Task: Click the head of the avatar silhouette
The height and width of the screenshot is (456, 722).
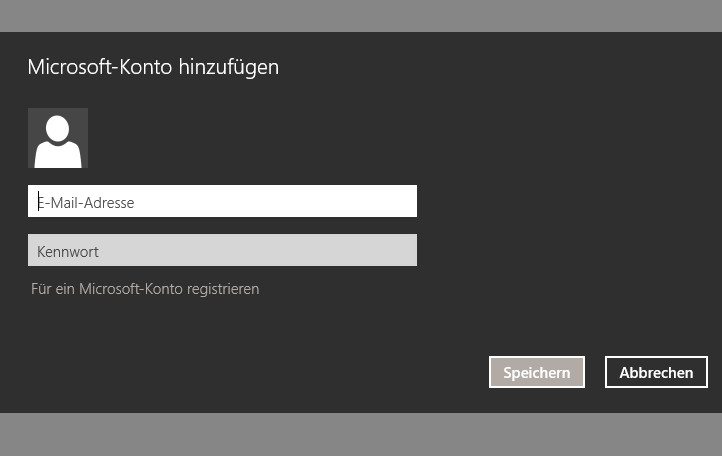Action: tap(58, 129)
